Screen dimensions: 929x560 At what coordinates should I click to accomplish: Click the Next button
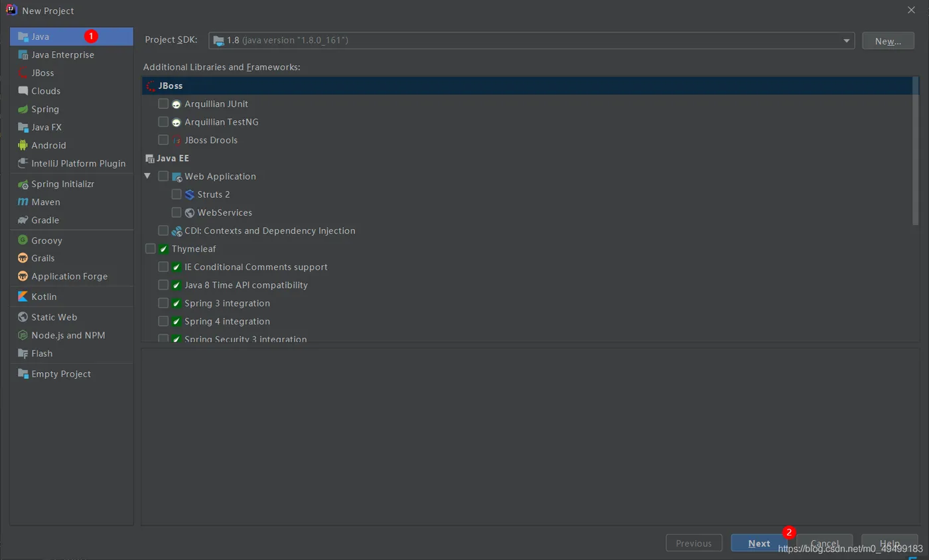(x=759, y=543)
